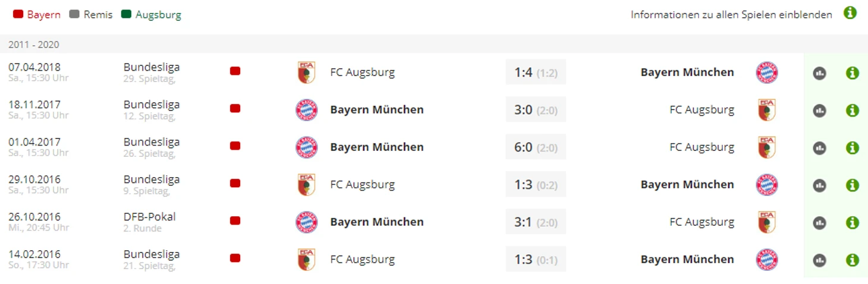Open statistics icon for the 07.04.2018 match
The width and height of the screenshot is (868, 284).
819,73
